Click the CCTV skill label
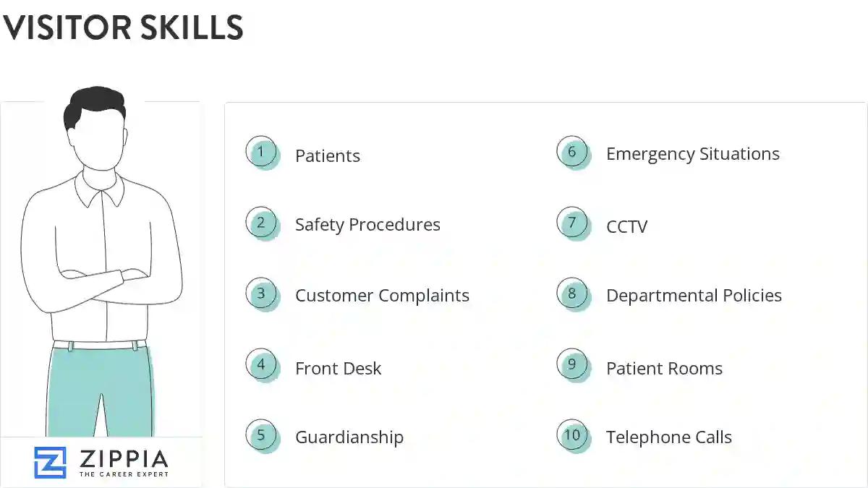Viewport: 868px width, 488px height. tap(626, 227)
